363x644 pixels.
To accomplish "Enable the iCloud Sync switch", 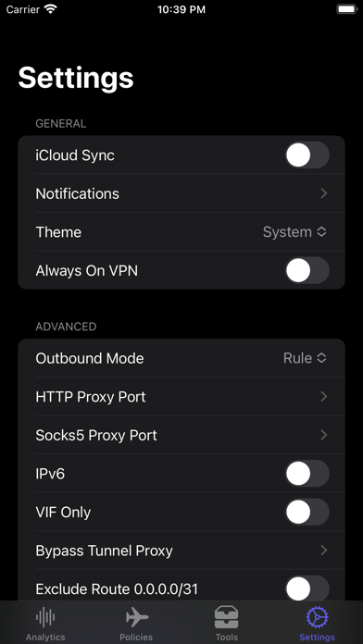I will (307, 155).
